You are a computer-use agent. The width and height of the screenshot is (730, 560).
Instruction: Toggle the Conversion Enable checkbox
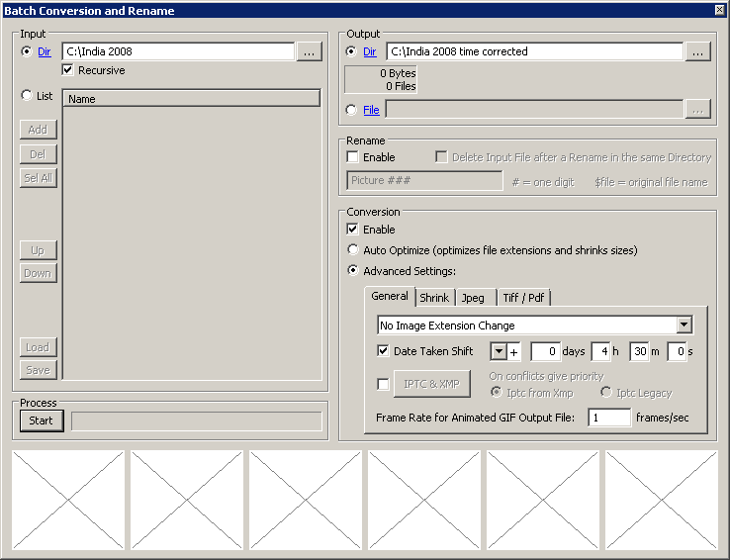click(x=352, y=229)
